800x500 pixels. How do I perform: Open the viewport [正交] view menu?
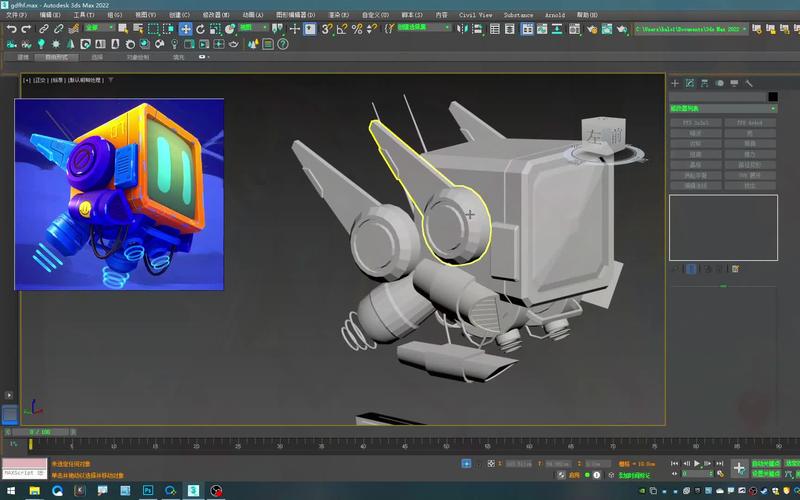(40, 80)
